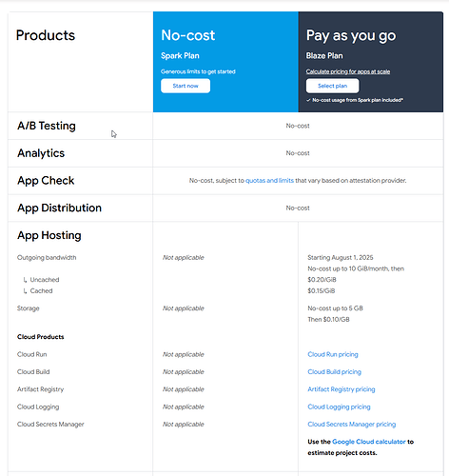Open Cloud Build pricing link
The height and width of the screenshot is (476, 449).
(334, 372)
